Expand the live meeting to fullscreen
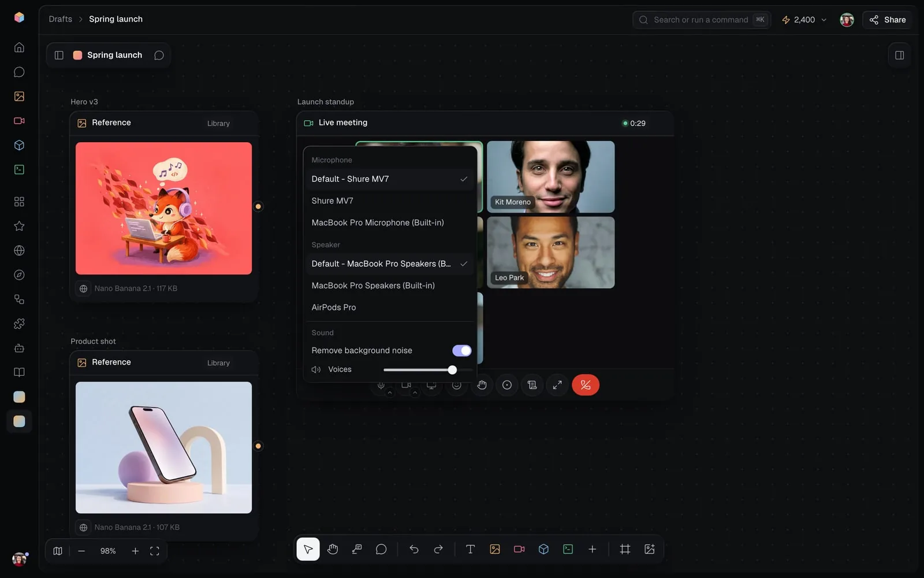 click(557, 385)
